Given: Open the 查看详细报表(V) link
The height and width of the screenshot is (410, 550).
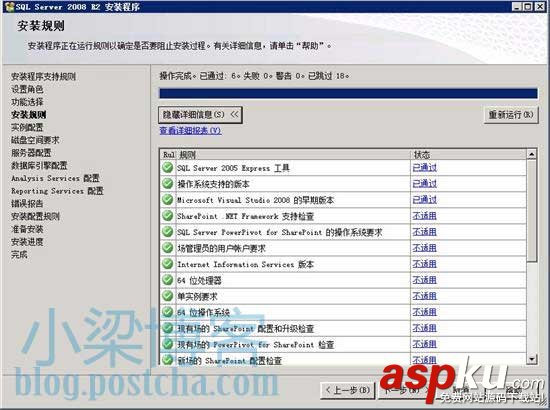Looking at the screenshot, I should [x=190, y=130].
